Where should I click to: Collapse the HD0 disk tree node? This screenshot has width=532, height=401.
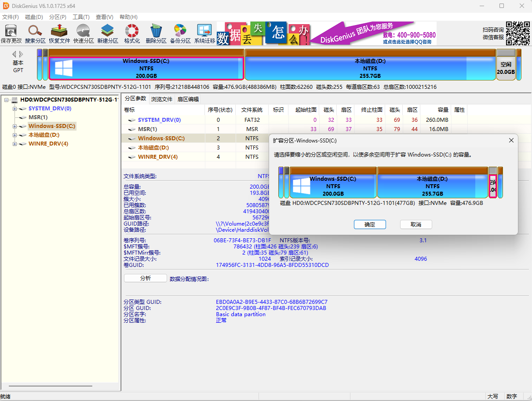click(7, 100)
